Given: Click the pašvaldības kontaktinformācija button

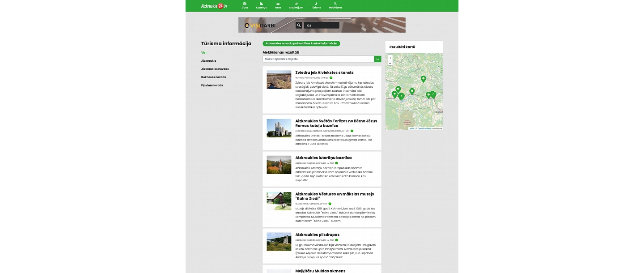Looking at the screenshot, I should tap(302, 43).
